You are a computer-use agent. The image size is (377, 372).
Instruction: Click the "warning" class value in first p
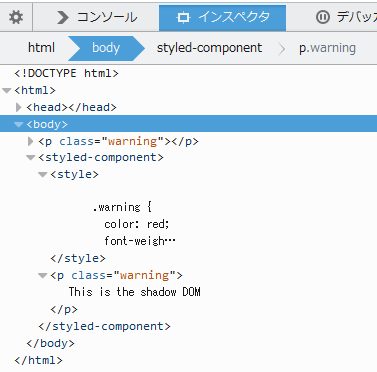(133, 141)
